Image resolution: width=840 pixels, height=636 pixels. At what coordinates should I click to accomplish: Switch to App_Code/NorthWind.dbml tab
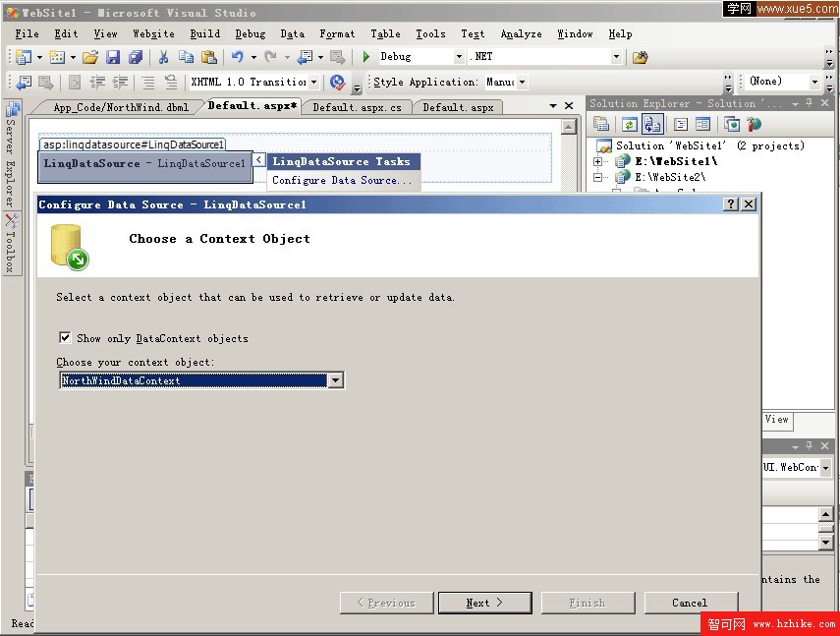tap(121, 107)
